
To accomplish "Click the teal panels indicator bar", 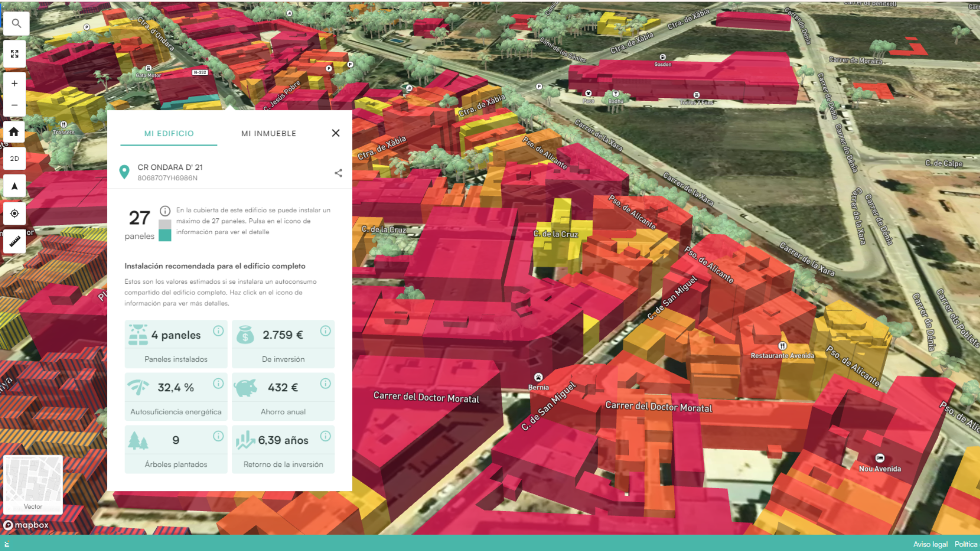I will (165, 236).
